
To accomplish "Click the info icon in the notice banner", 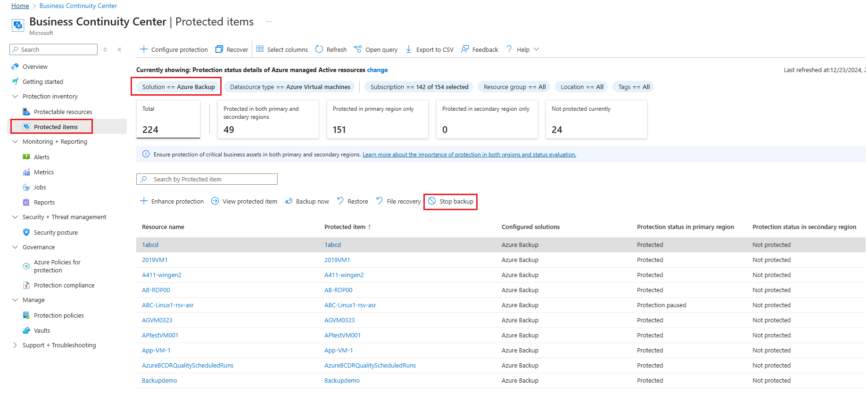I will pyautogui.click(x=146, y=154).
